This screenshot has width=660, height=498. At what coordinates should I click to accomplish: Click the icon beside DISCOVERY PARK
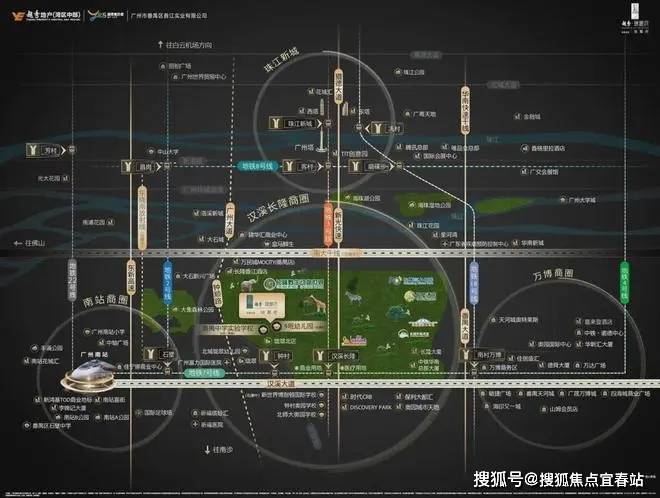[x=344, y=407]
